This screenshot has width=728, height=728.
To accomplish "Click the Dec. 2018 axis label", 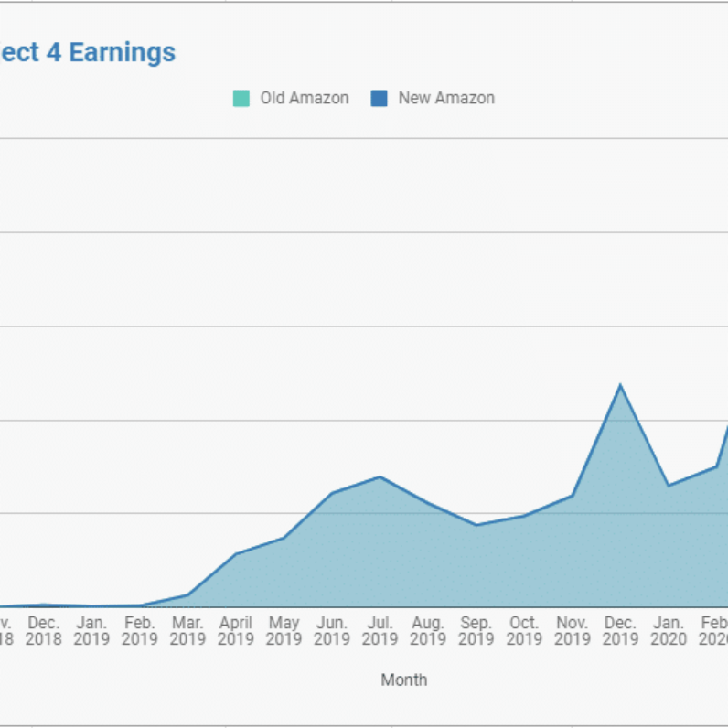I will point(43,631).
